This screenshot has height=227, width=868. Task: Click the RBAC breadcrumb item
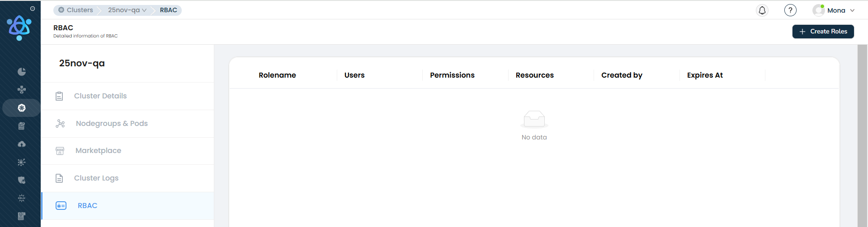(168, 10)
